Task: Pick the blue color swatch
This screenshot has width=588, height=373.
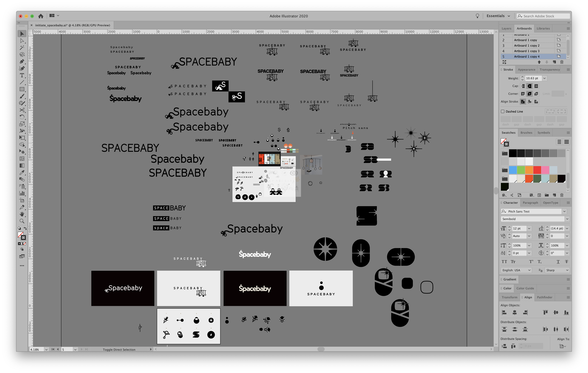Action: pos(513,170)
